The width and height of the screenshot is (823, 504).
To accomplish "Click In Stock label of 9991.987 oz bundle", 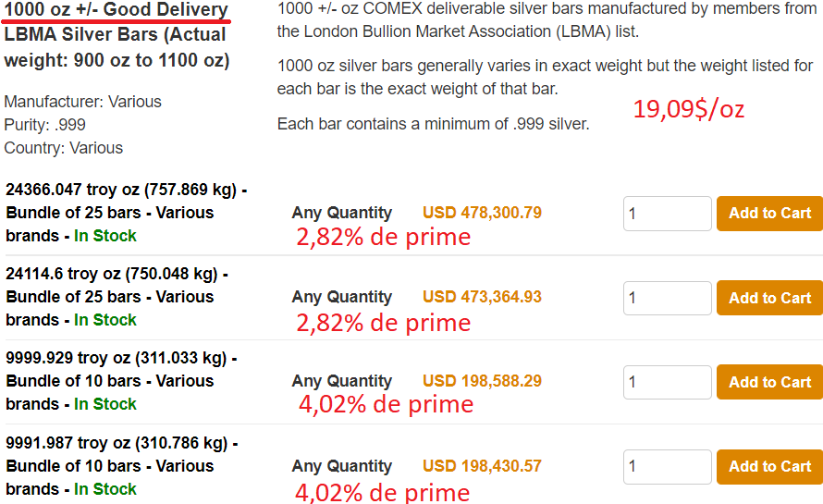I will point(105,489).
